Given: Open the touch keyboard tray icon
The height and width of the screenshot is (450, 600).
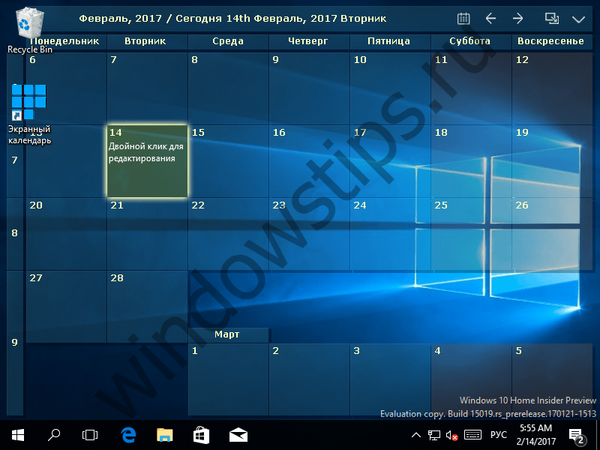Looking at the screenshot, I should tap(473, 435).
